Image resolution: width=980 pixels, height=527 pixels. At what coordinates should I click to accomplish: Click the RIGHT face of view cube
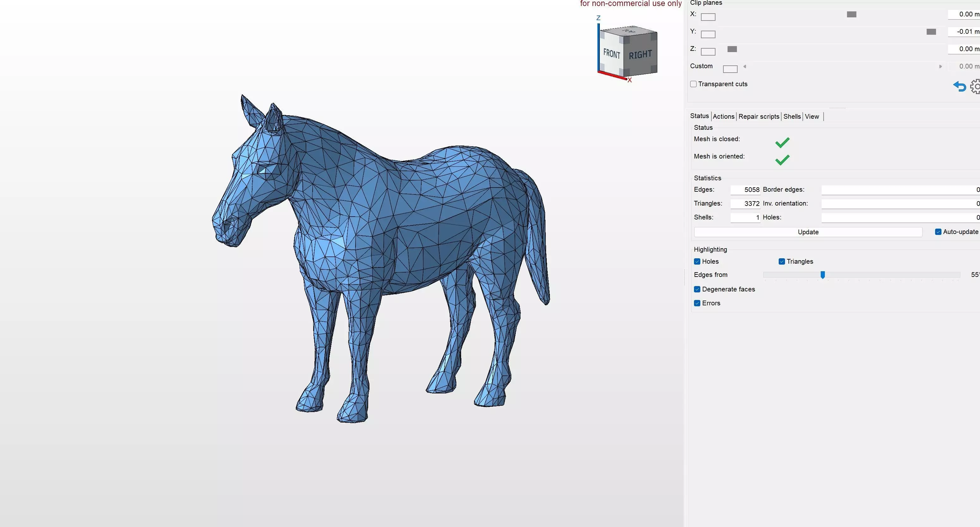pos(640,55)
